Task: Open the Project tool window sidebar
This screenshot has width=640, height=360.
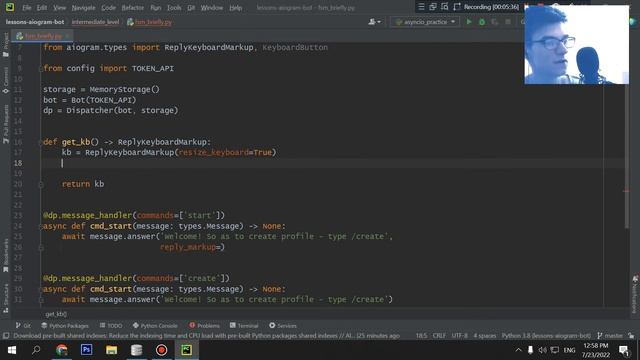Action: [6, 45]
